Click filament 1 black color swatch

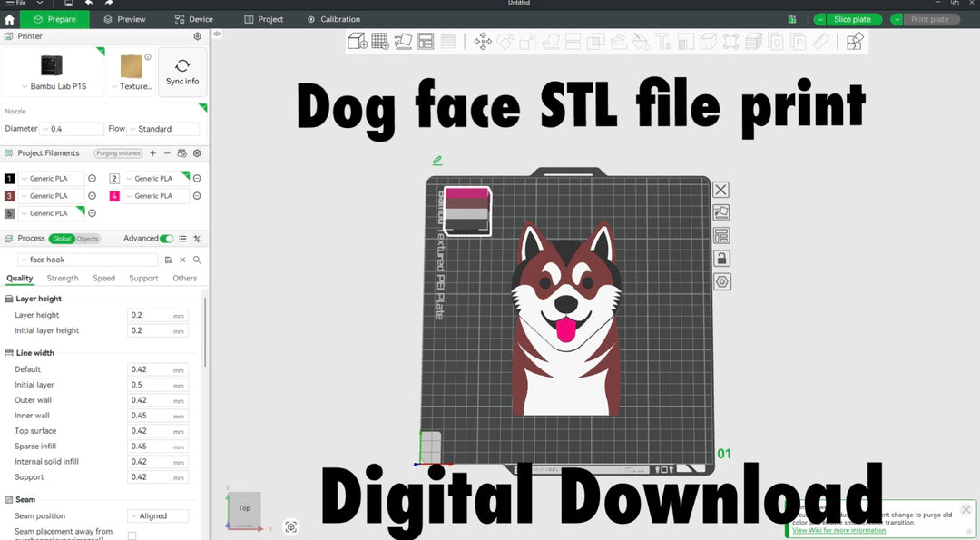(9, 179)
